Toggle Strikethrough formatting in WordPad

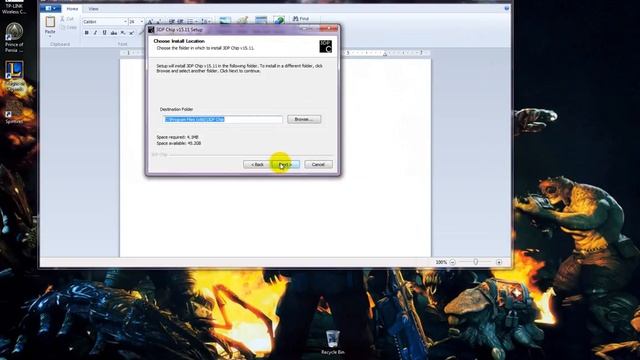pyautogui.click(x=113, y=33)
